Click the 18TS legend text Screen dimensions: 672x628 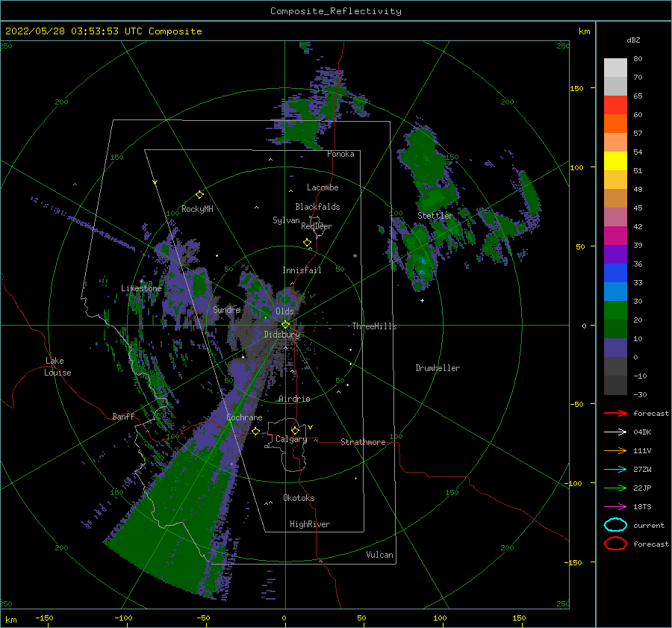tap(642, 507)
